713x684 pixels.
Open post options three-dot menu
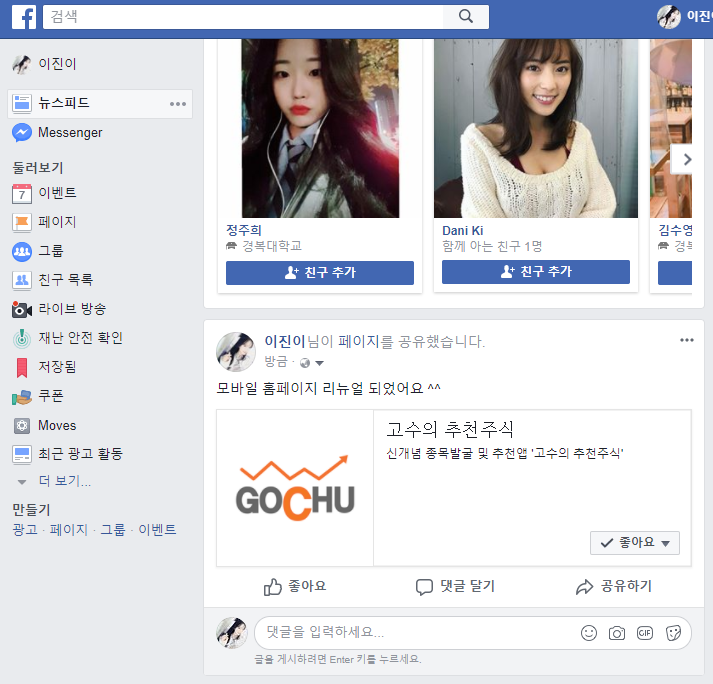(x=686, y=340)
